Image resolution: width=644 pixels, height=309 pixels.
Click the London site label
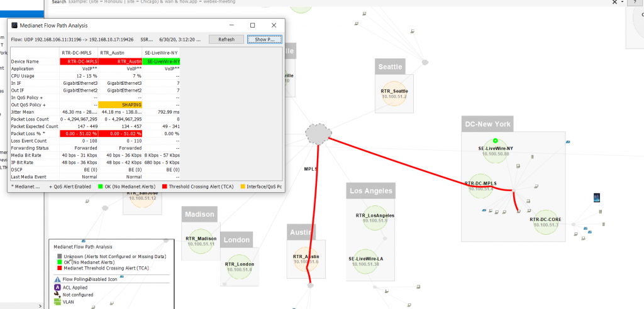(236, 240)
